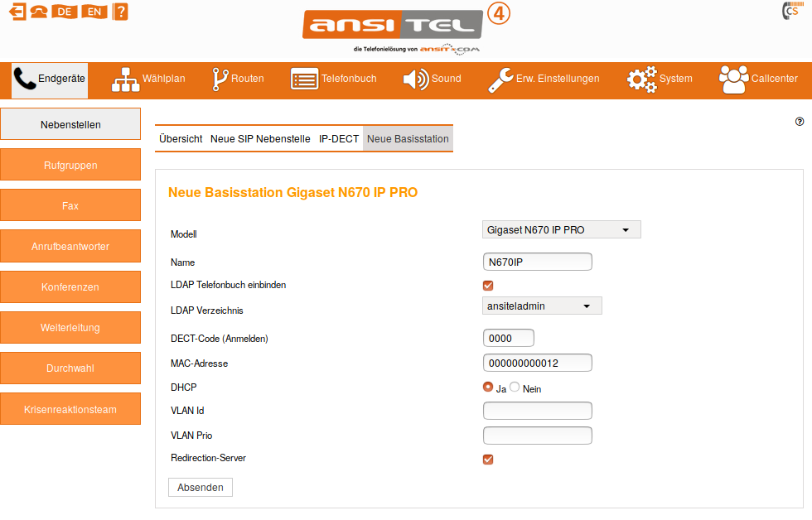812x520 pixels.
Task: Click the orange telephone icon
Action: click(x=38, y=12)
